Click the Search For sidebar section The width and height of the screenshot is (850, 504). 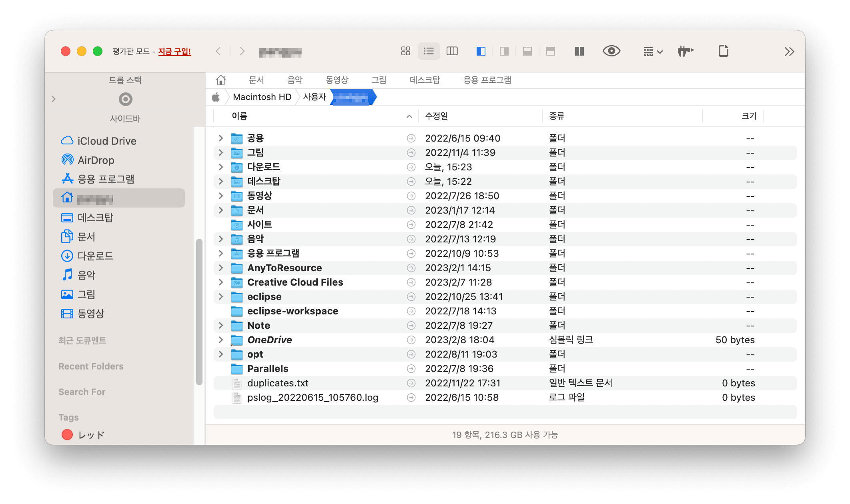point(82,392)
